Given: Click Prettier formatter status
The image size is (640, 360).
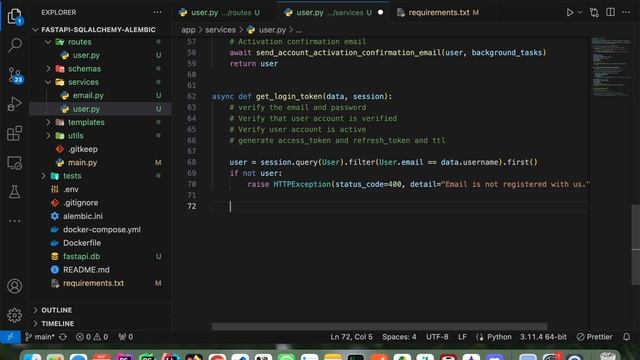Looking at the screenshot, I should tap(594, 337).
